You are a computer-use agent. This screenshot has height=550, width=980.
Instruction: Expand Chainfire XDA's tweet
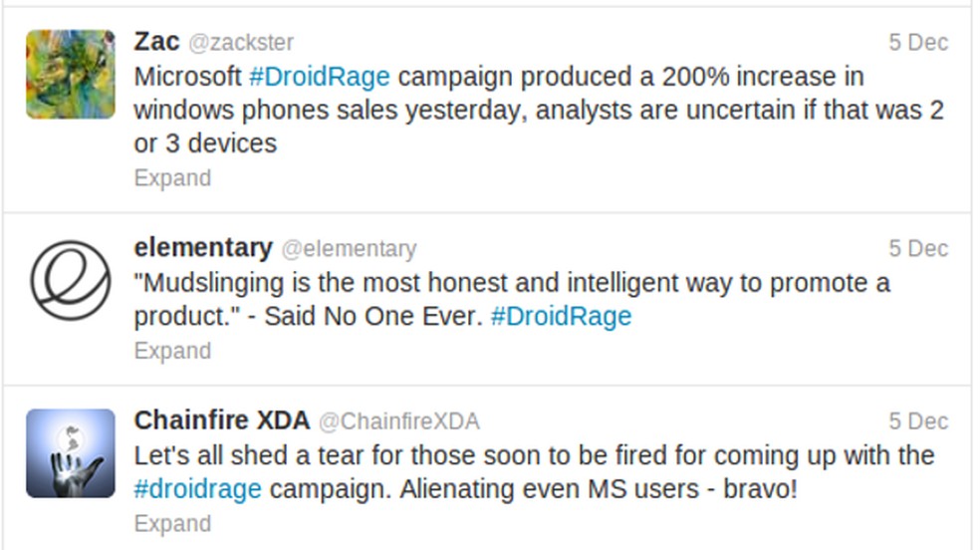(172, 524)
